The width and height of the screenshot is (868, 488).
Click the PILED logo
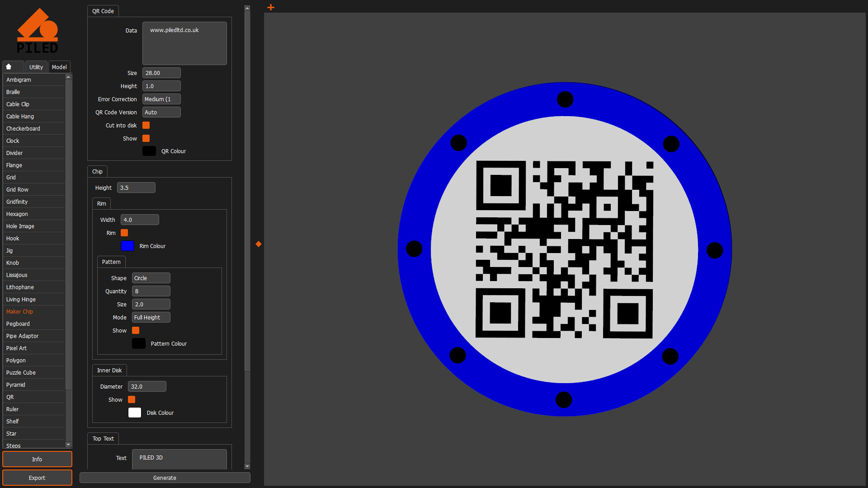pyautogui.click(x=38, y=29)
